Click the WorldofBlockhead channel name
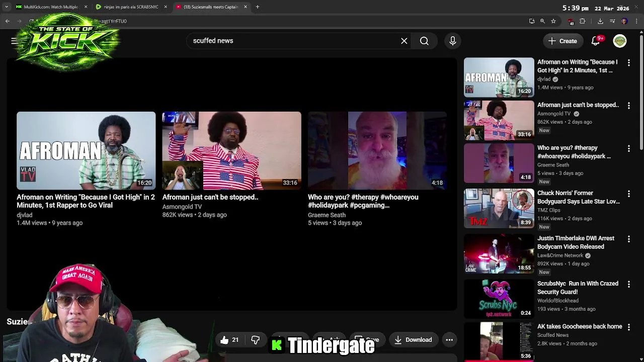This screenshot has height=362, width=644. (557, 301)
